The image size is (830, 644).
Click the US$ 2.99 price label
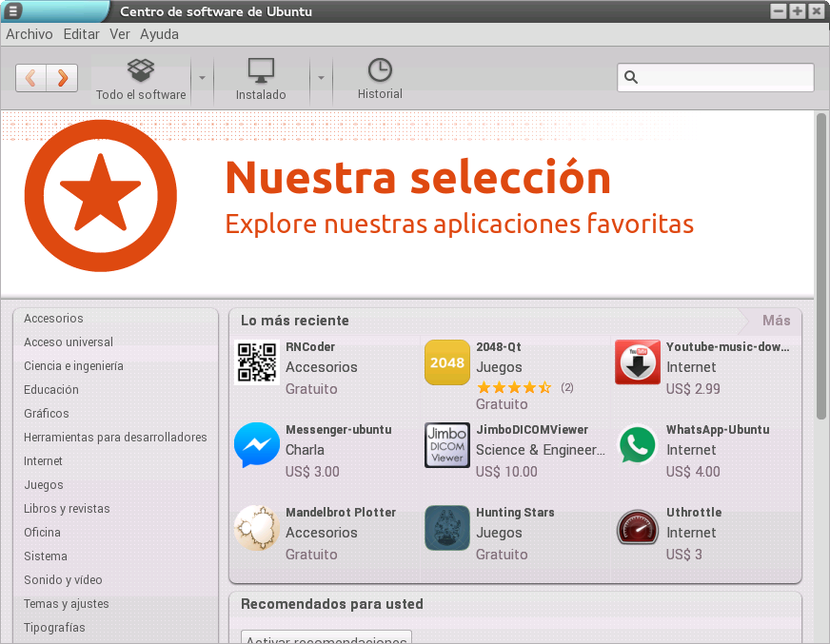coord(693,389)
